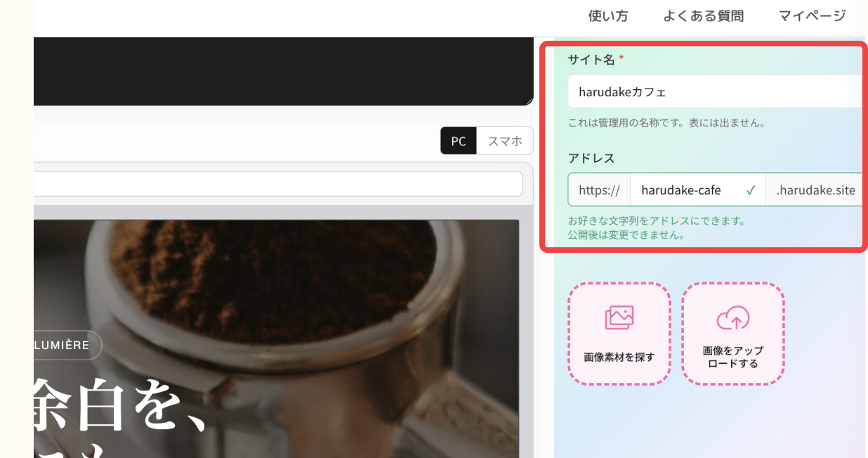The image size is (868, 458).
Task: Click the image gallery icon in 画像素材を探す
Action: click(x=619, y=318)
